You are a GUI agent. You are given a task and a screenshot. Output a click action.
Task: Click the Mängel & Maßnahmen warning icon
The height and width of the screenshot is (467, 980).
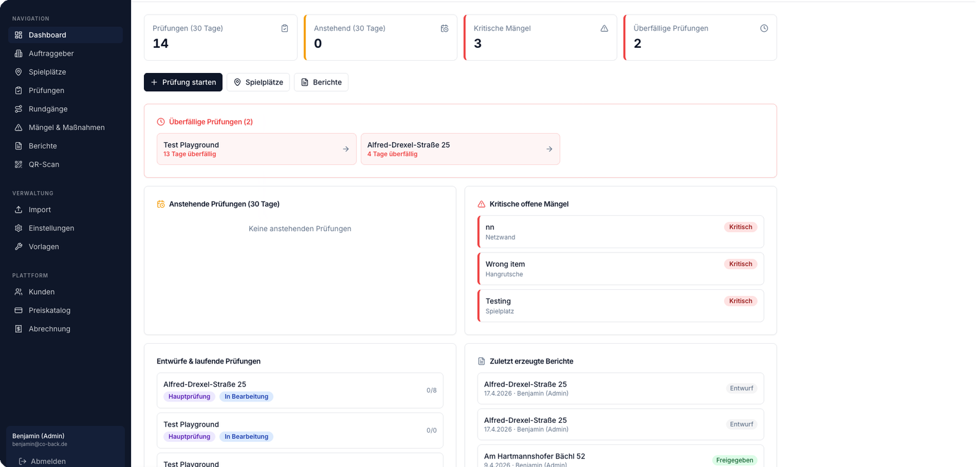[x=18, y=127]
